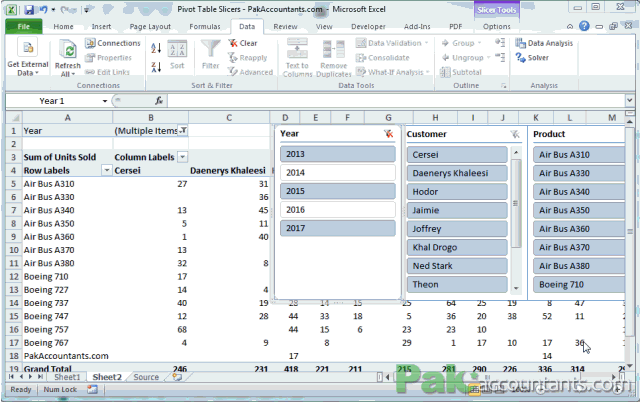Open Customize Quick Access Toolbar dropdown
Screen dimensions: 640x402
click(x=87, y=9)
